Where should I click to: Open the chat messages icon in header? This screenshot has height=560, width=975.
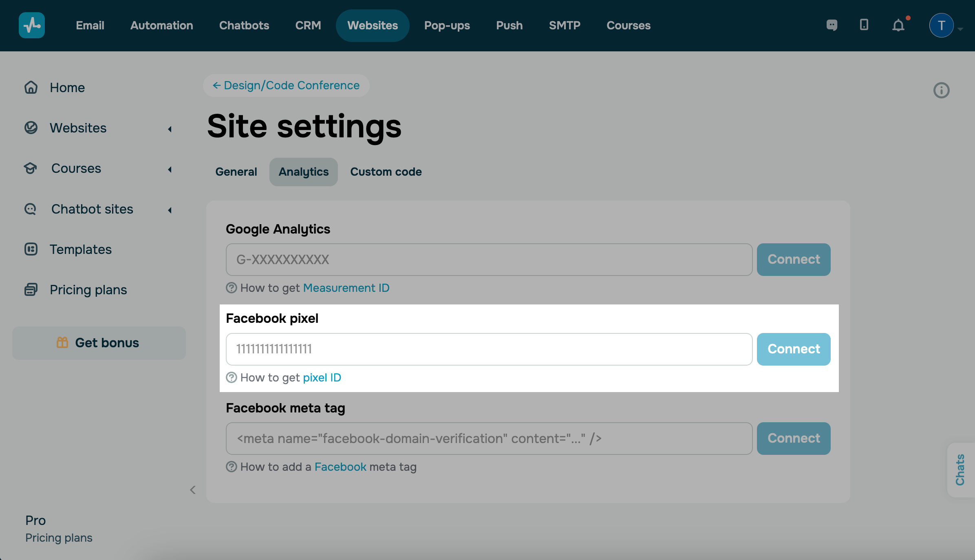click(x=832, y=25)
